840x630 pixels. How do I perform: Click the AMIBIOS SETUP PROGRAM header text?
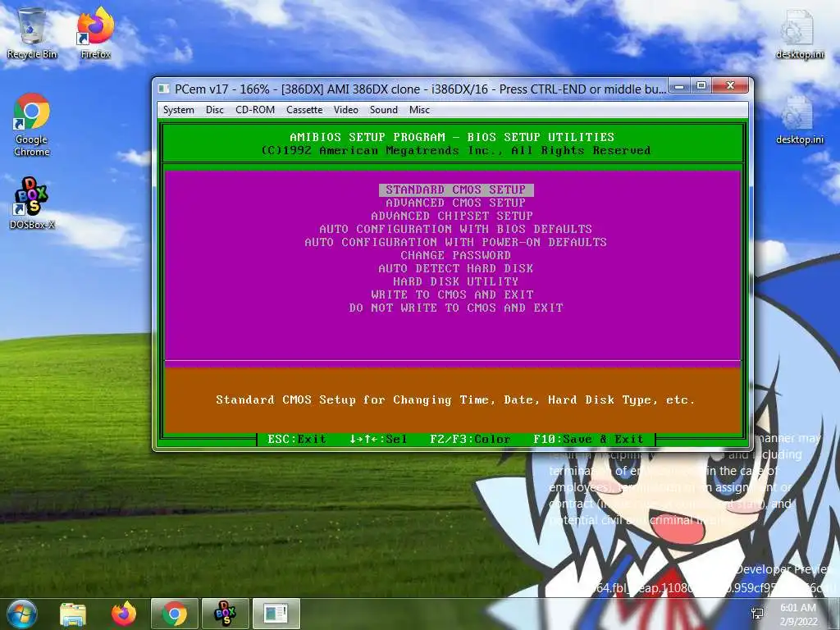(x=452, y=137)
